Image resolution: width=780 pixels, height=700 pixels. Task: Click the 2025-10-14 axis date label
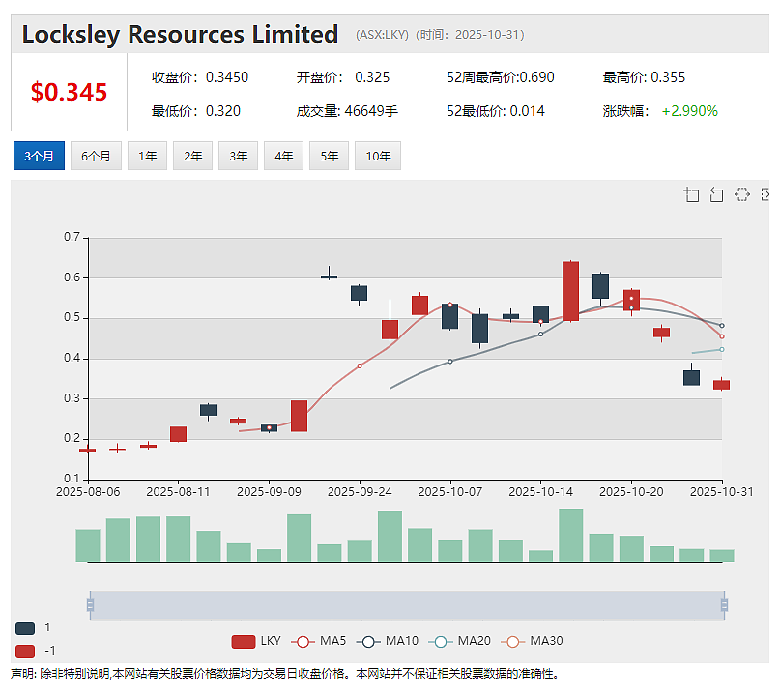coord(540,492)
